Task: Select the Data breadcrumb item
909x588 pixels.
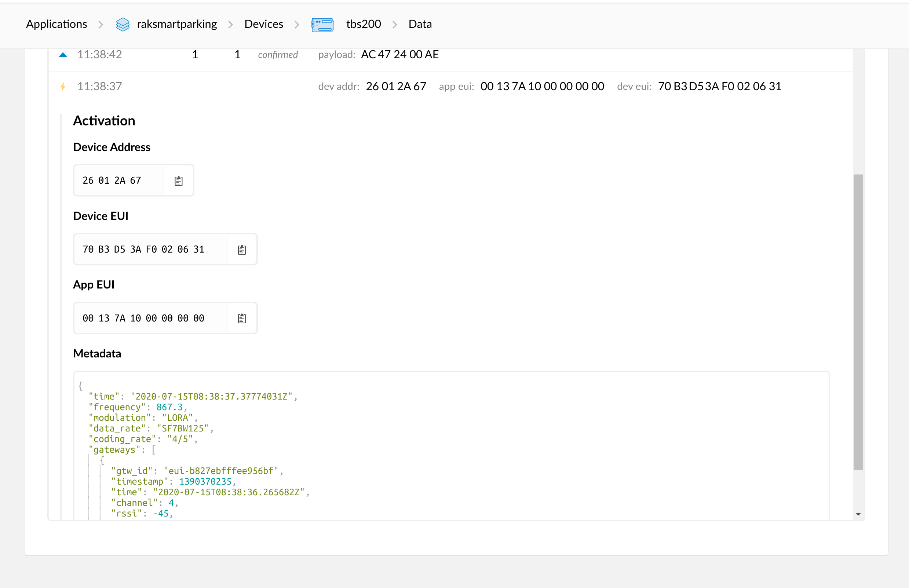Action: pos(420,24)
